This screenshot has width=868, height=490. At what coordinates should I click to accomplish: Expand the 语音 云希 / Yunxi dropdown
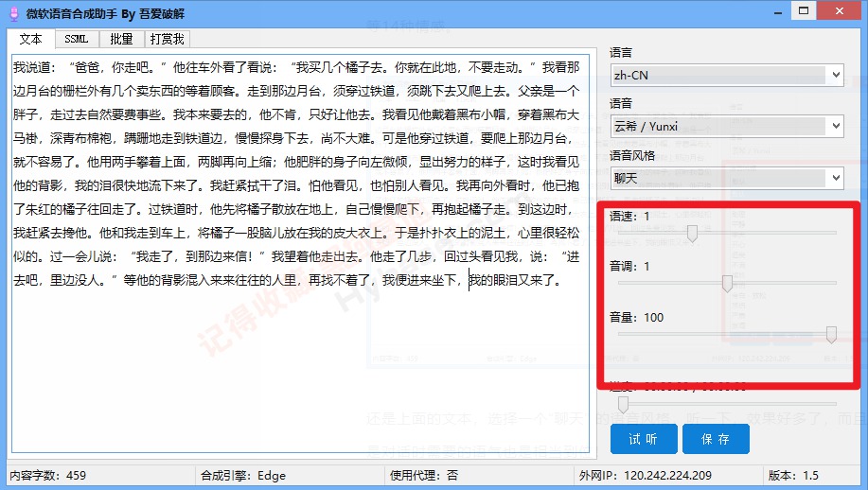tap(727, 127)
